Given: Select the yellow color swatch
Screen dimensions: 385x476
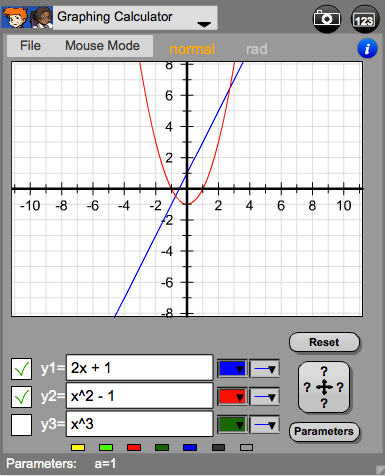Looking at the screenshot, I should [78, 447].
